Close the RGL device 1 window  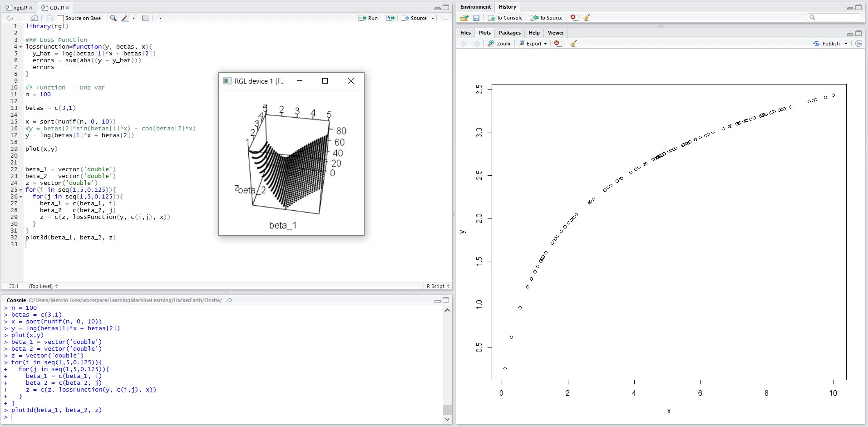tap(350, 81)
